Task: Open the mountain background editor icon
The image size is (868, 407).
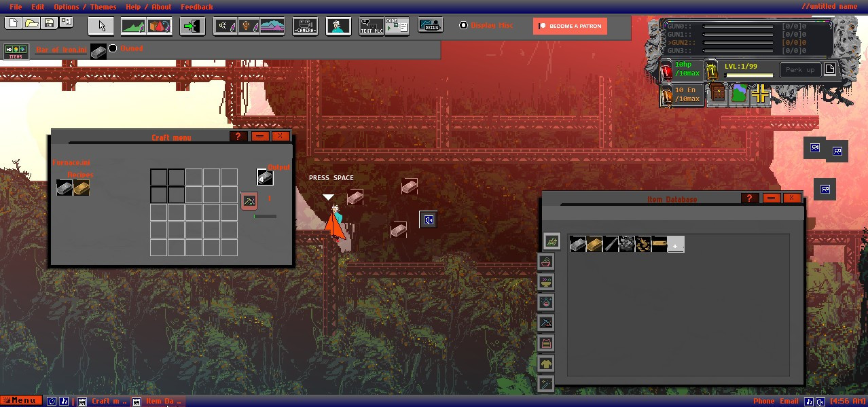Action: pyautogui.click(x=272, y=26)
